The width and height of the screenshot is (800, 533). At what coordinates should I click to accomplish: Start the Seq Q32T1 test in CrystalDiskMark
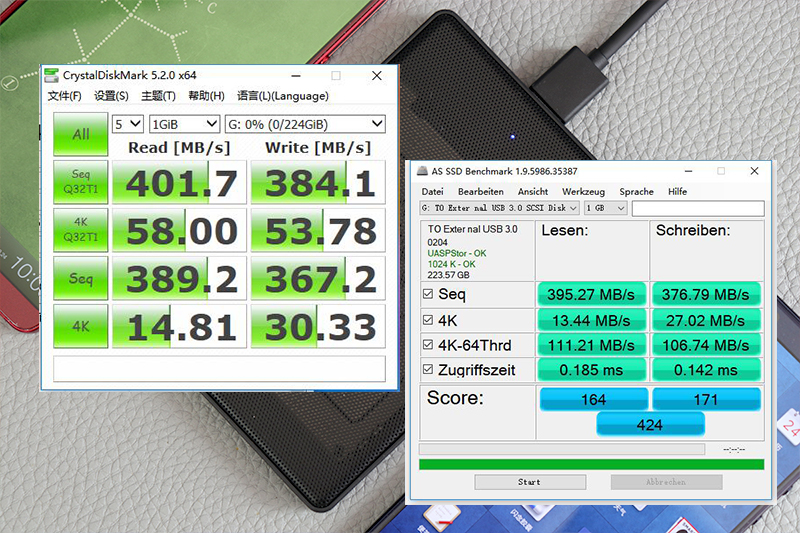[81, 182]
